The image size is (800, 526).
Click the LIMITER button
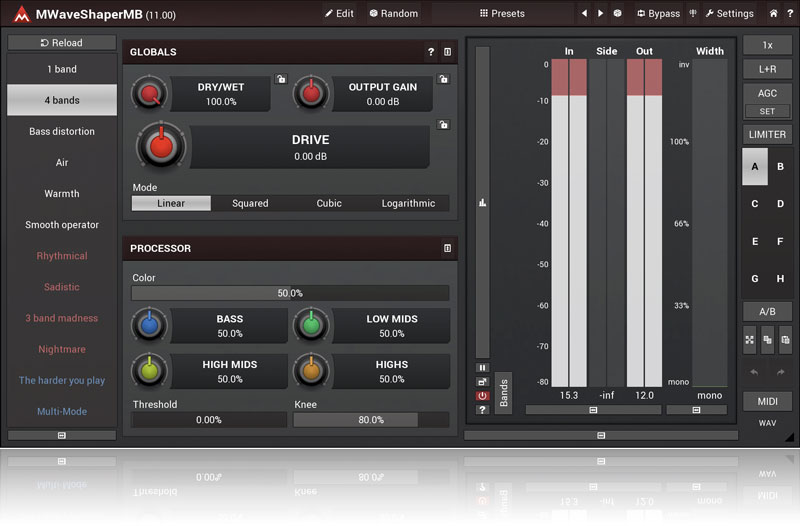point(767,135)
